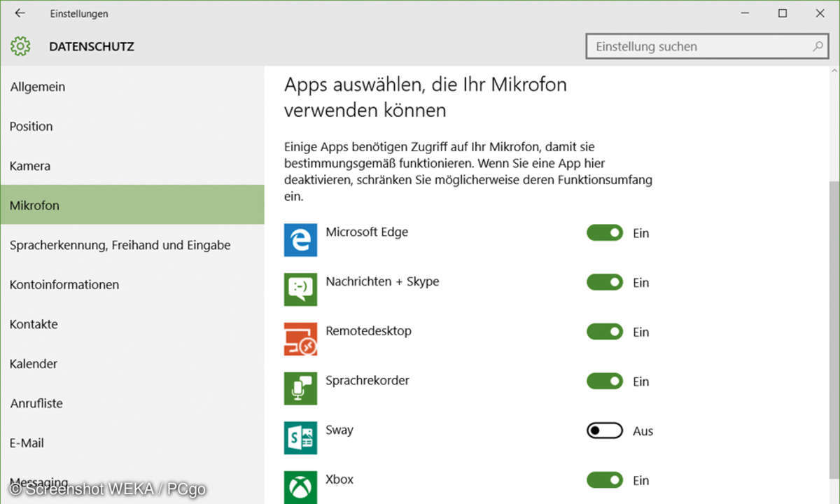Click the DATENSCHUTZ heading text
The image size is (840, 504).
(92, 47)
